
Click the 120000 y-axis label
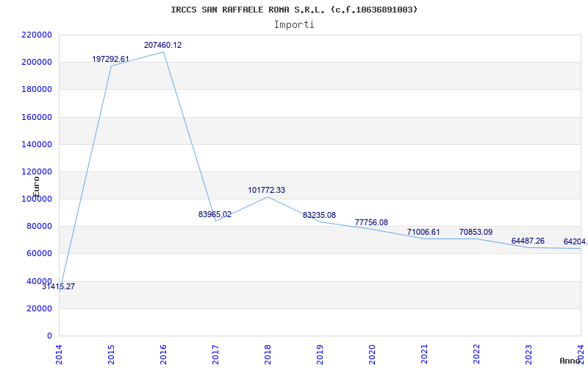point(37,172)
